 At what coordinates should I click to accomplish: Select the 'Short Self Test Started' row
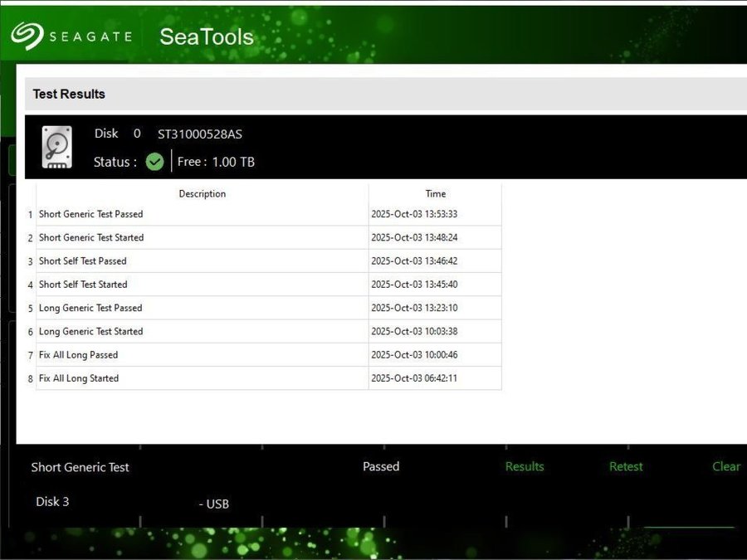point(83,285)
